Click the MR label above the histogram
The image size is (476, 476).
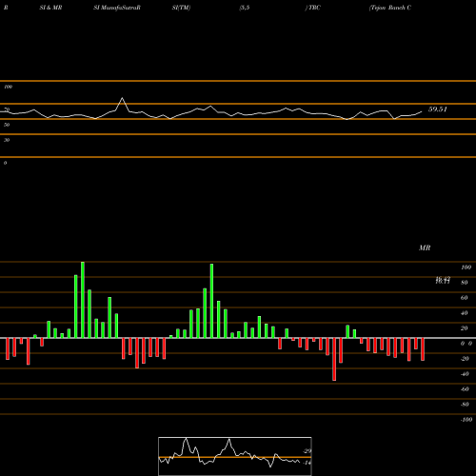click(x=425, y=248)
